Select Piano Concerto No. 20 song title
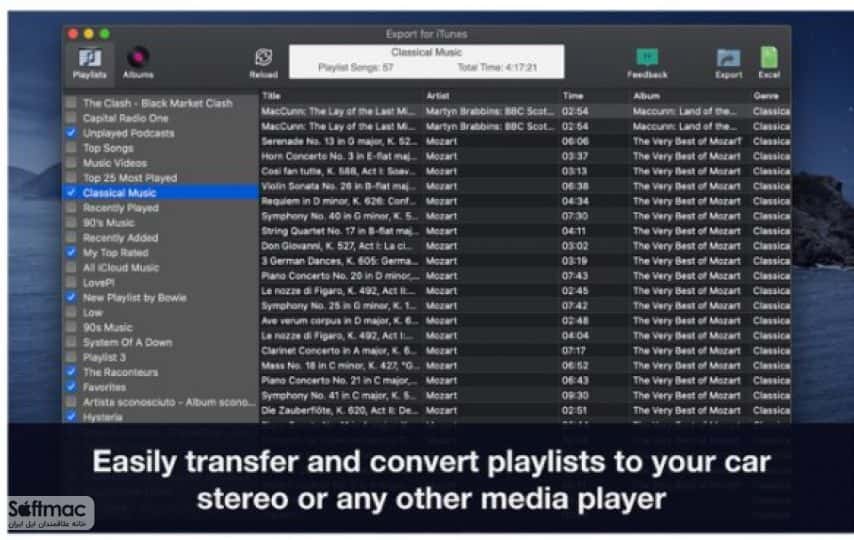Image resolution: width=854 pixels, height=540 pixels. pos(340,276)
